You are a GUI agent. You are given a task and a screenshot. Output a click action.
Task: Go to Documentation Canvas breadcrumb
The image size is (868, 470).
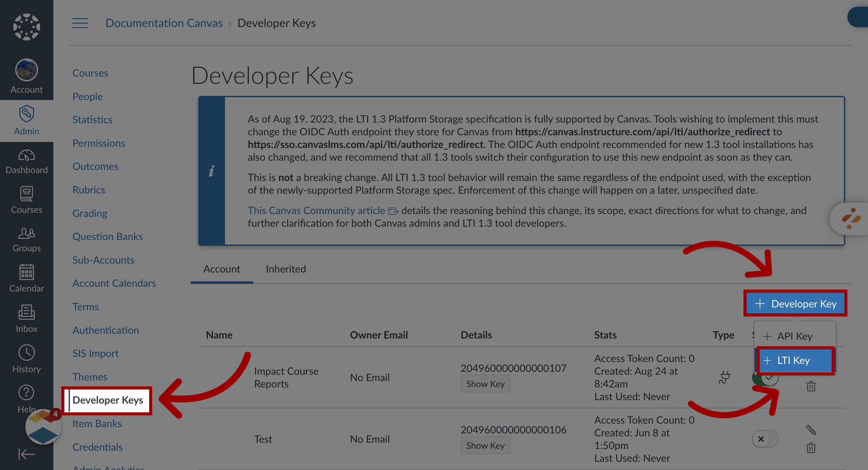coord(164,23)
